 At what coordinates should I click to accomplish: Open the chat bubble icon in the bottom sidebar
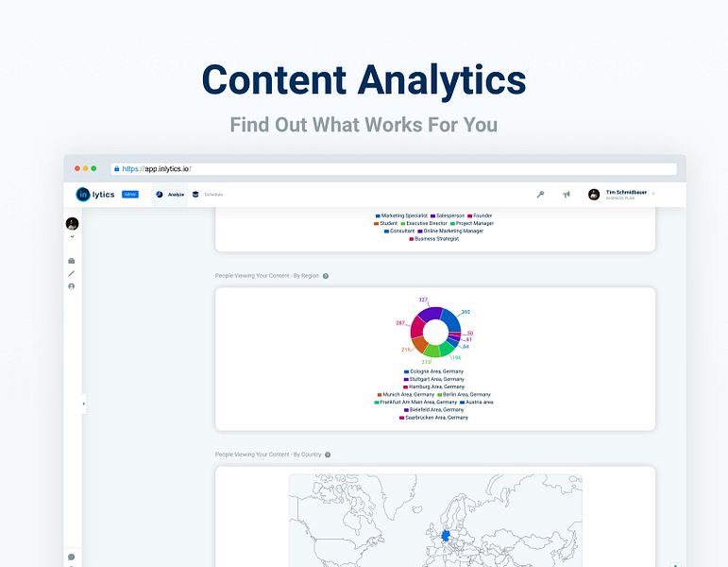(x=72, y=557)
